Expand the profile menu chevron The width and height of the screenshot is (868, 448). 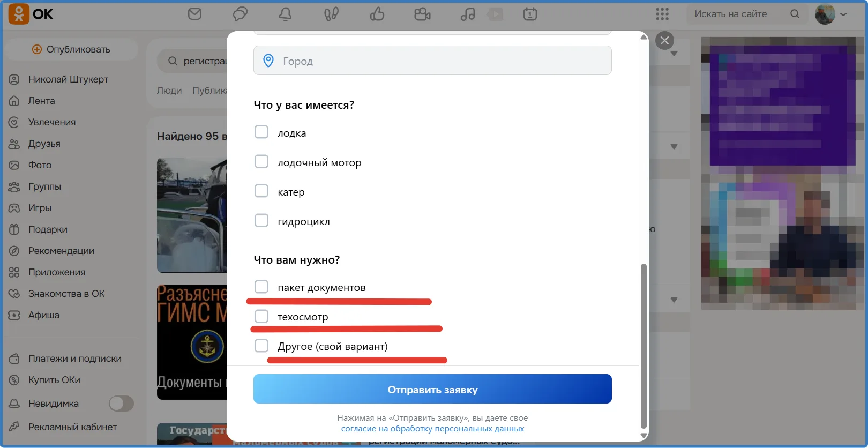click(x=843, y=14)
